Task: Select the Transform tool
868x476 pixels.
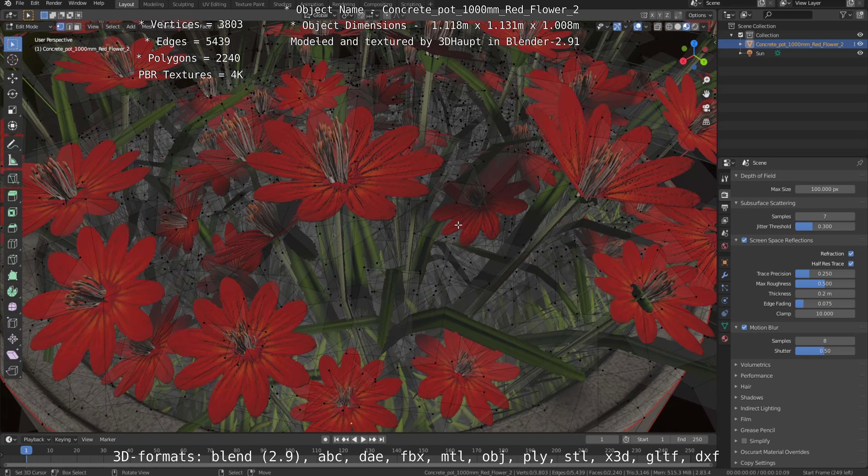Action: [x=13, y=126]
